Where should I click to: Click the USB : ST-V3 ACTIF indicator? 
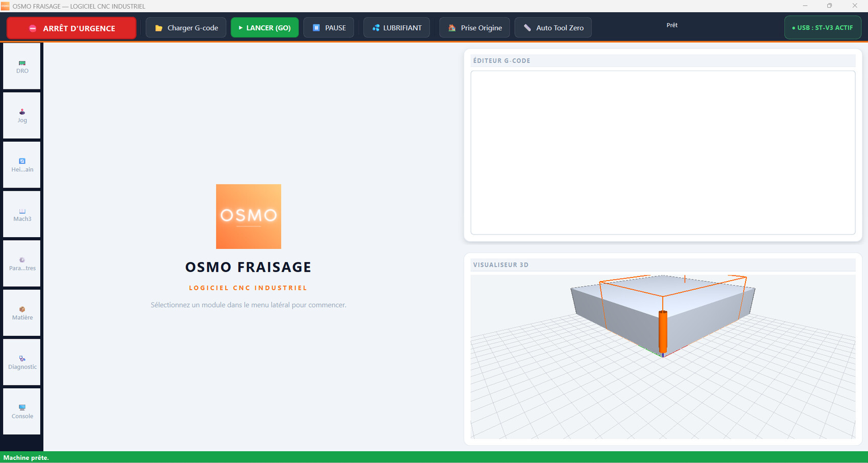pyautogui.click(x=823, y=28)
